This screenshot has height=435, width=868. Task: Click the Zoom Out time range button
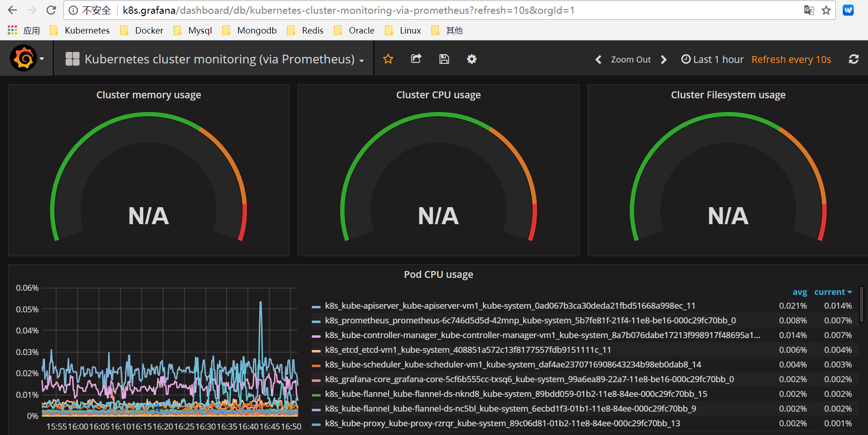tap(631, 60)
